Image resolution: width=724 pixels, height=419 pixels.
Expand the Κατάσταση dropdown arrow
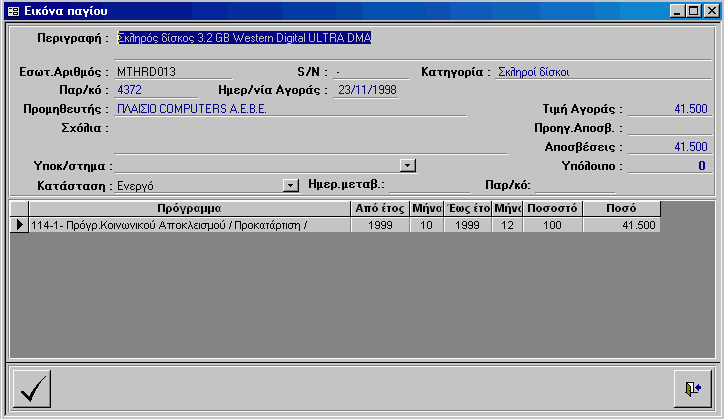[x=291, y=185]
